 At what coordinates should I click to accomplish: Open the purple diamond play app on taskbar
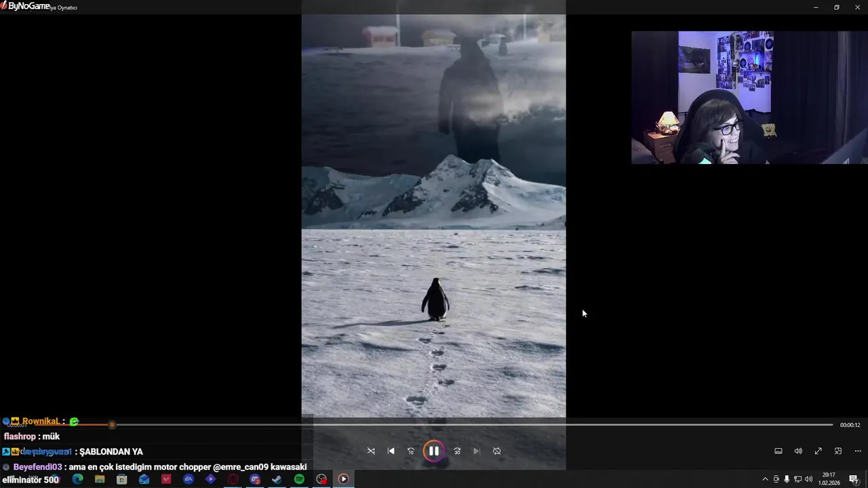click(x=210, y=479)
